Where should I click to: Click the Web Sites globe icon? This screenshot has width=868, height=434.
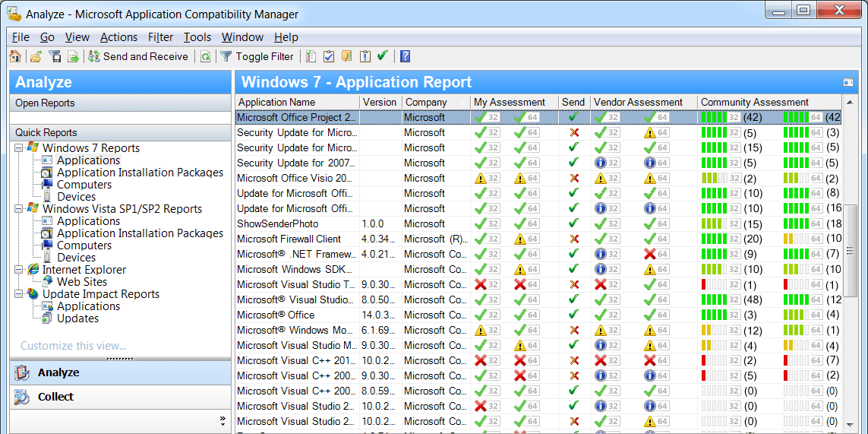48,281
